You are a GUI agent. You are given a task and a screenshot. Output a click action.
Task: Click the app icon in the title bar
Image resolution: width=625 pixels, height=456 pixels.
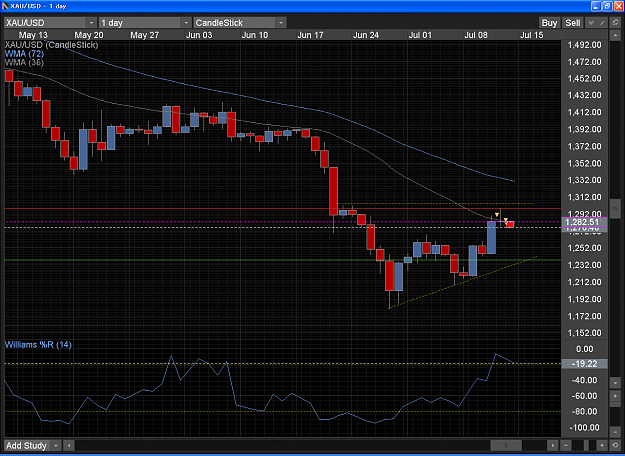(6, 6)
